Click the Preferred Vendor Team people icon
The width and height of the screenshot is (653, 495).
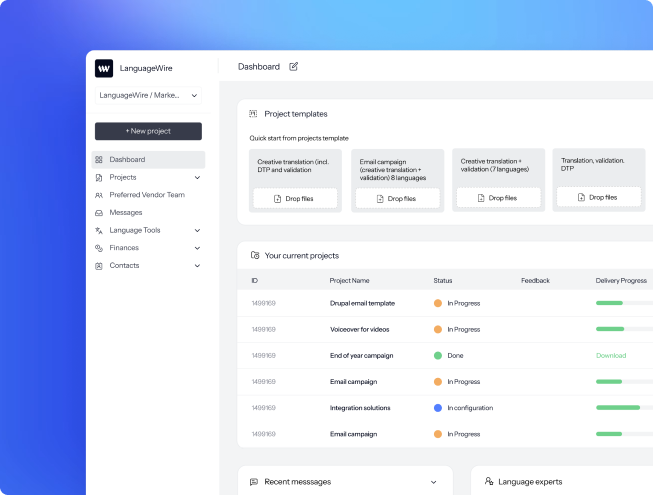(99, 195)
